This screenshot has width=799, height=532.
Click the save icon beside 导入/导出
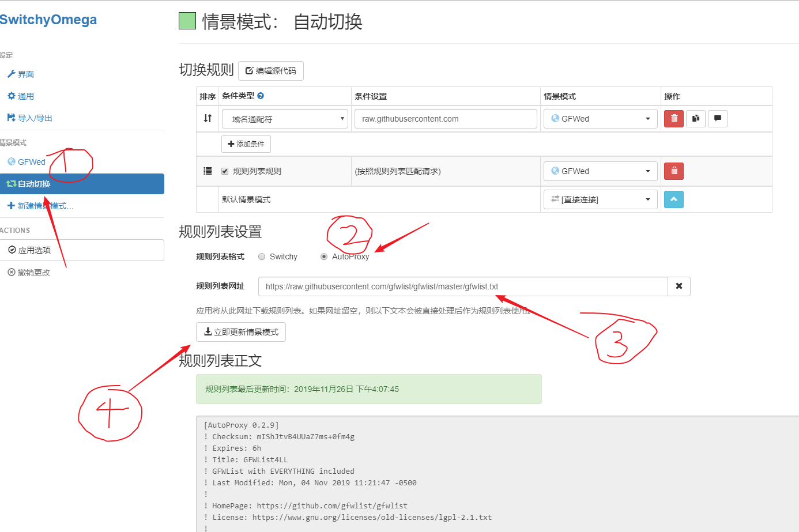click(x=11, y=118)
